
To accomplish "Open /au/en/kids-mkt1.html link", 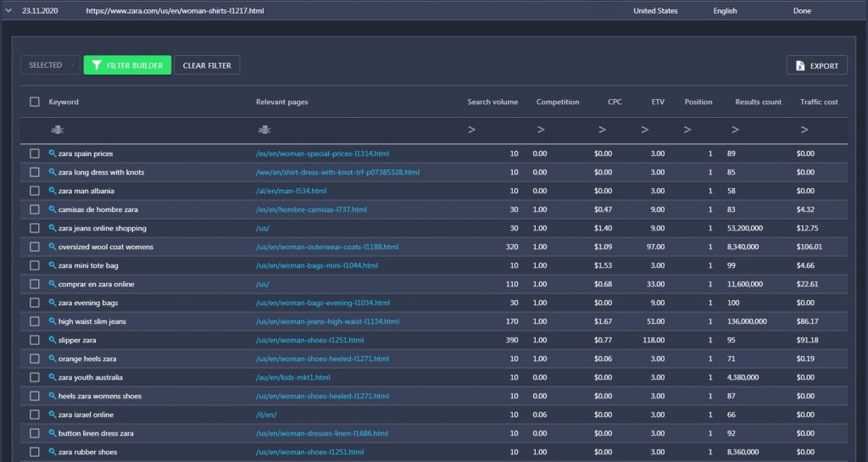I will (x=292, y=377).
